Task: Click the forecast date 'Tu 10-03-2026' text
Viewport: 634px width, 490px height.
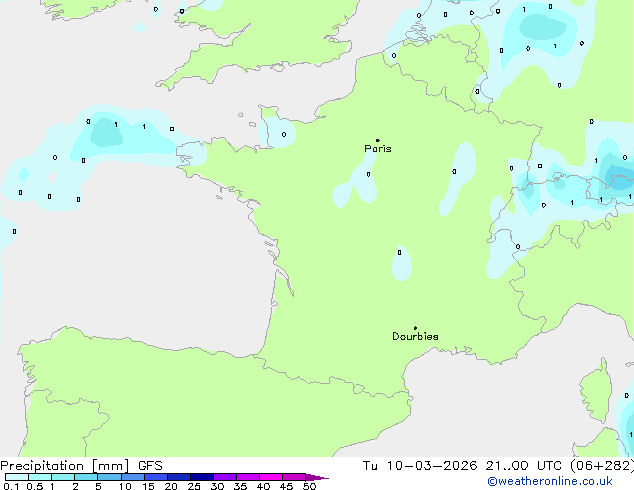Action: (x=420, y=466)
